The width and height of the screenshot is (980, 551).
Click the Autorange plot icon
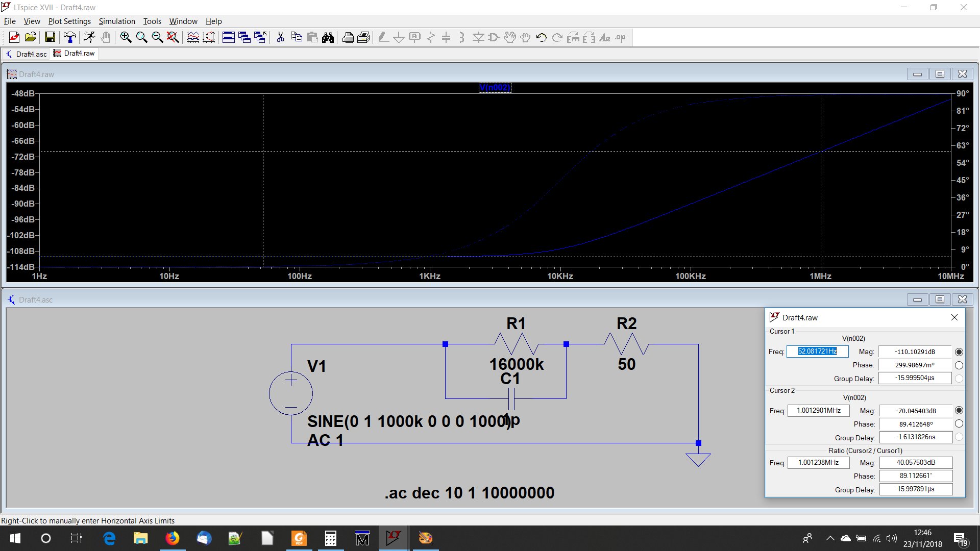tap(209, 37)
